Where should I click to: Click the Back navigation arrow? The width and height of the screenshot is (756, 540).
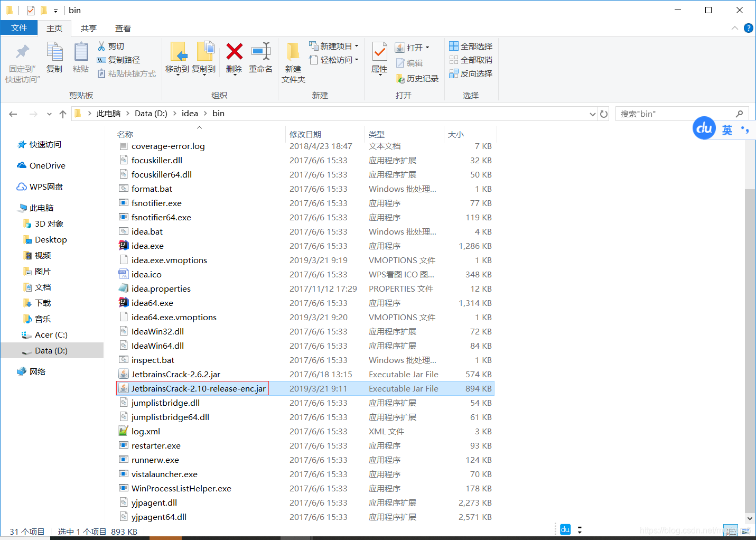click(13, 114)
